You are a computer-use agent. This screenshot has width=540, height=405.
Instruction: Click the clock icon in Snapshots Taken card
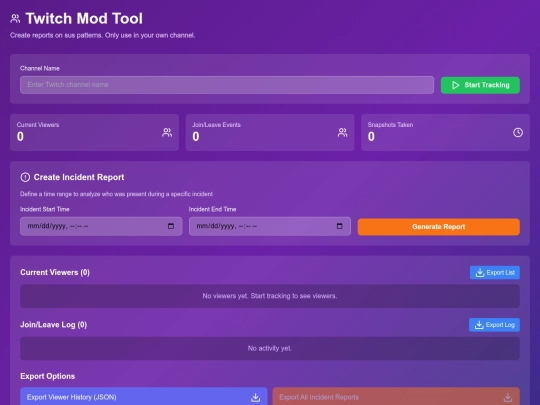(518, 133)
